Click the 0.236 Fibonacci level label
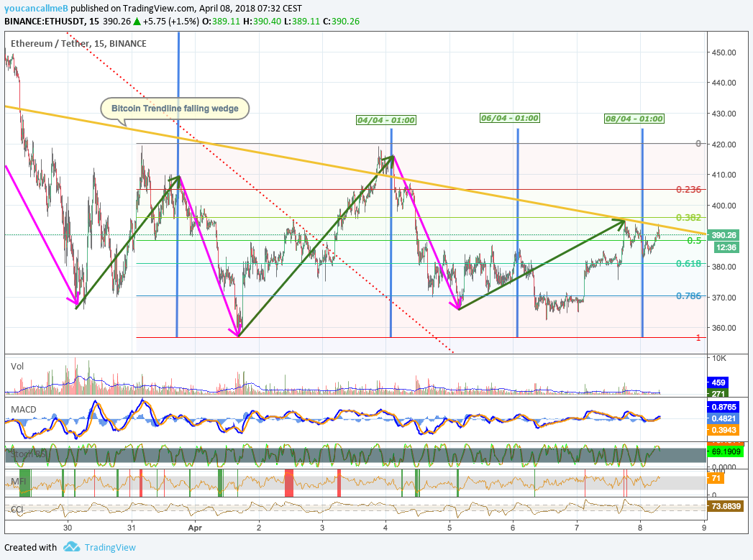The height and width of the screenshot is (560, 753). point(688,190)
